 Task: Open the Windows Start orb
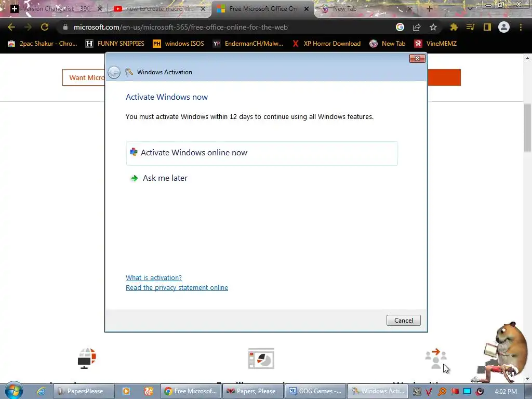coord(14,391)
